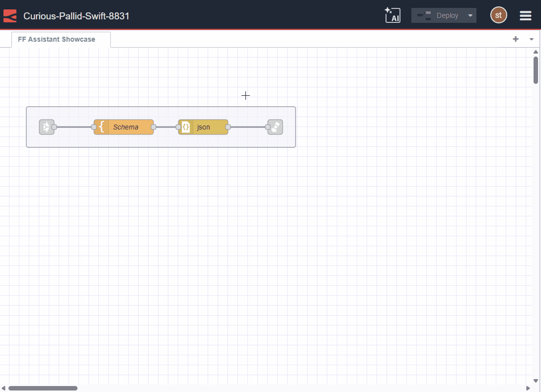This screenshot has height=392, width=541.
Task: Add a new flow with the plus button
Action: [516, 39]
